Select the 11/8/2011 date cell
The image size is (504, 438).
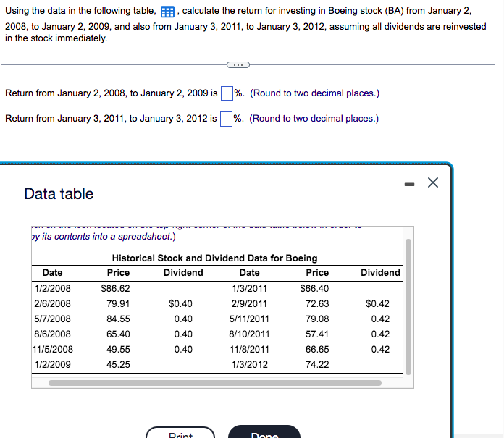click(249, 349)
